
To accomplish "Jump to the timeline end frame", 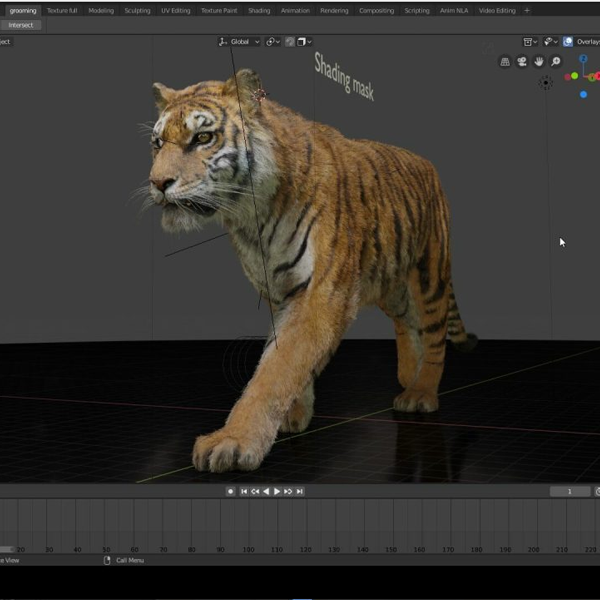I will [x=299, y=491].
